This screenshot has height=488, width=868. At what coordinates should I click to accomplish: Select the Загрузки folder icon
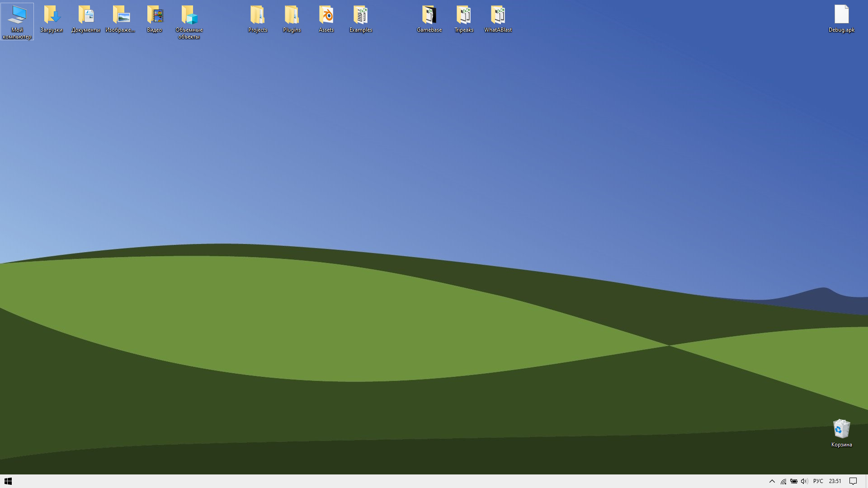[x=51, y=19]
